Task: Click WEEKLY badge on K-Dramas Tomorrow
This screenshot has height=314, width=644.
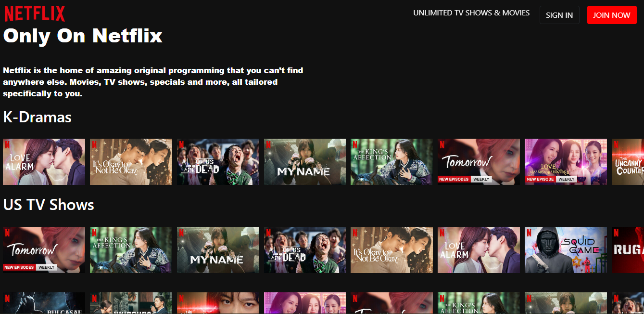Action: [x=481, y=179]
